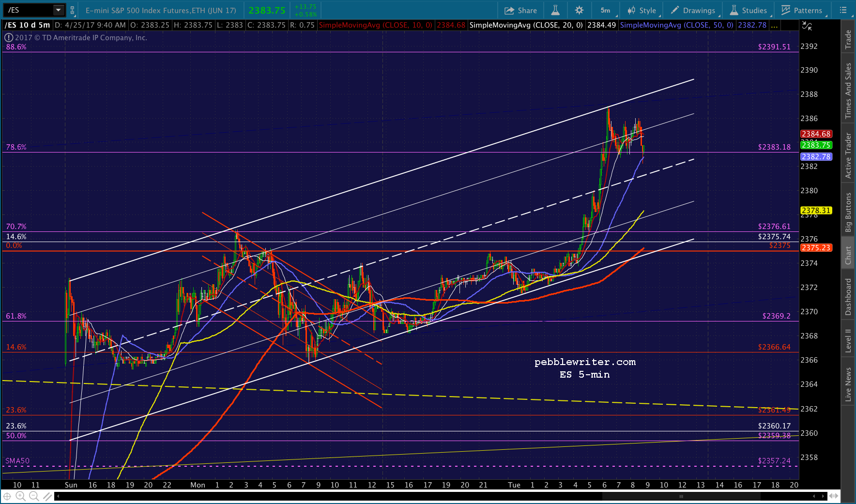Screen dimensions: 856x504
Task: Click the red 2375.23 price bubble
Action: pos(816,248)
